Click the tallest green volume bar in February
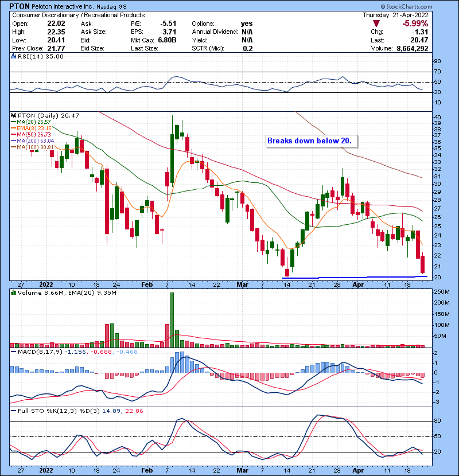 point(172,320)
